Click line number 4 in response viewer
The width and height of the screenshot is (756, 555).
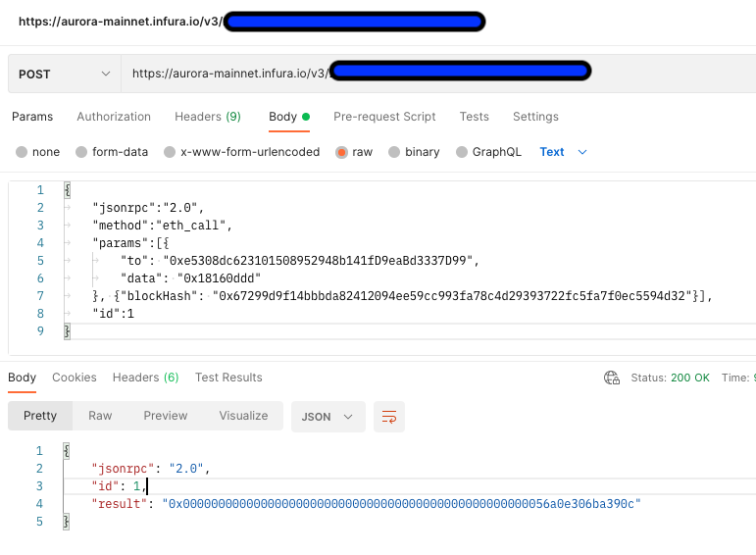39,504
